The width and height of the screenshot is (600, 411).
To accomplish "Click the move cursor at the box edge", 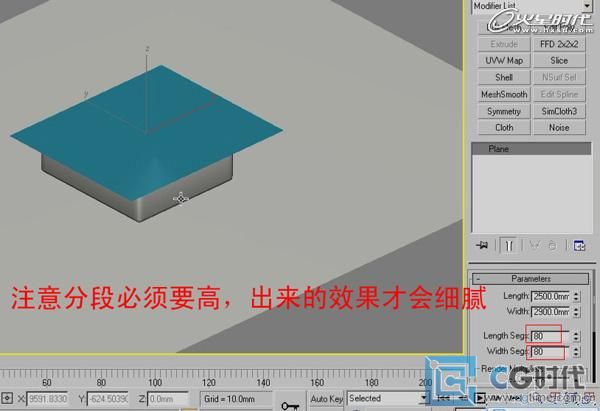I will tap(181, 199).
